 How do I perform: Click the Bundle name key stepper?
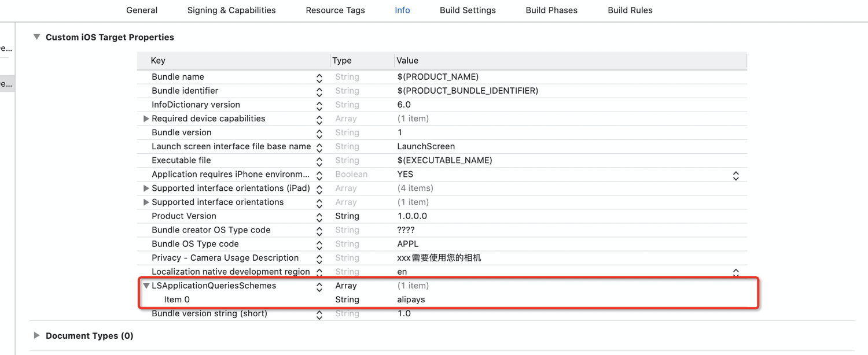[319, 77]
